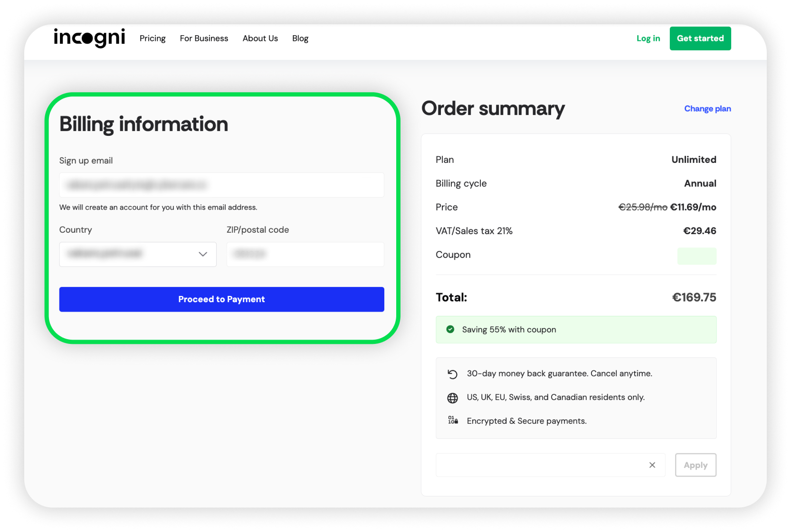Open the incogni logo home link
This screenshot has height=532, width=791.
89,38
